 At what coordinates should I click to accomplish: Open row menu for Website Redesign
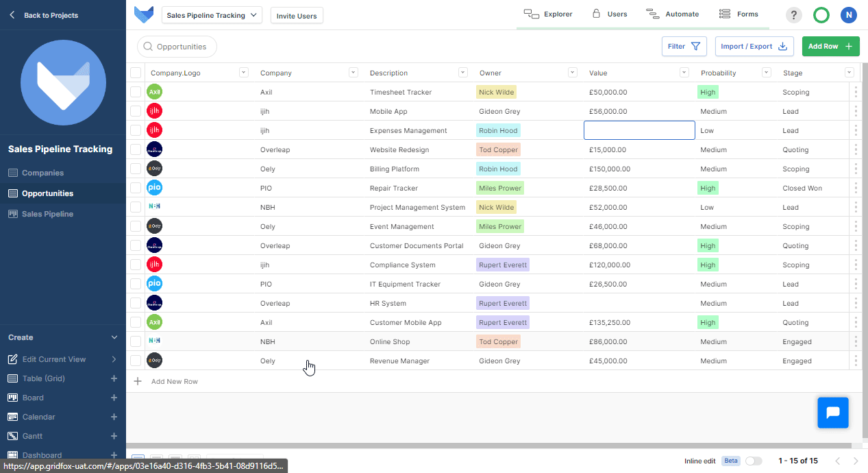856,149
